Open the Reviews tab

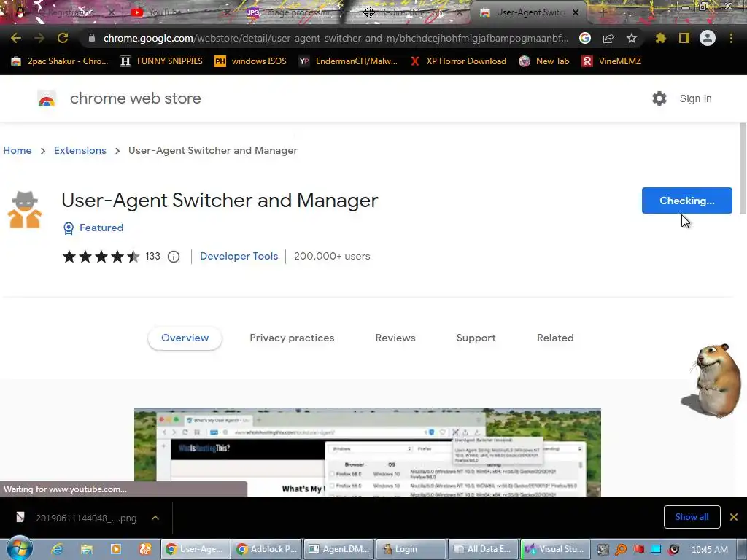pos(395,338)
